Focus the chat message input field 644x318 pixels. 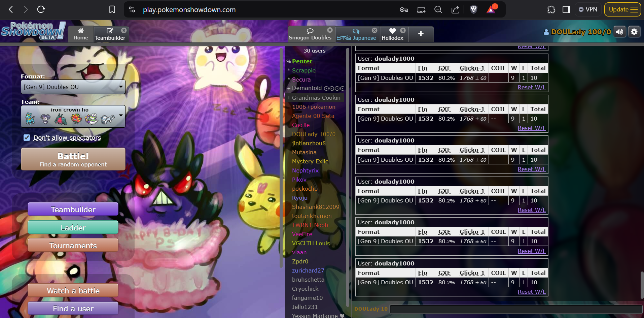516,309
